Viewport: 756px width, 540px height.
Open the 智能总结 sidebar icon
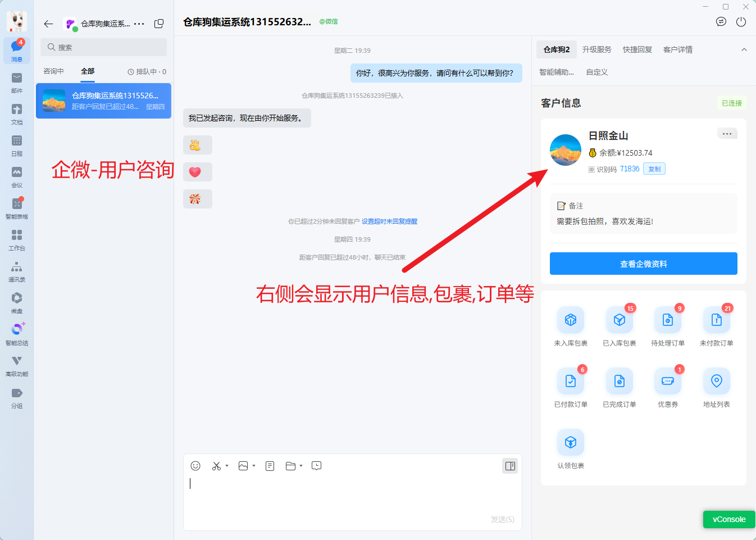tap(17, 334)
